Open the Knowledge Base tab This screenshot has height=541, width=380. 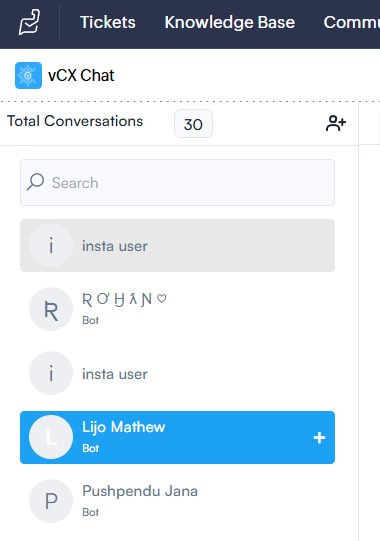coord(230,22)
